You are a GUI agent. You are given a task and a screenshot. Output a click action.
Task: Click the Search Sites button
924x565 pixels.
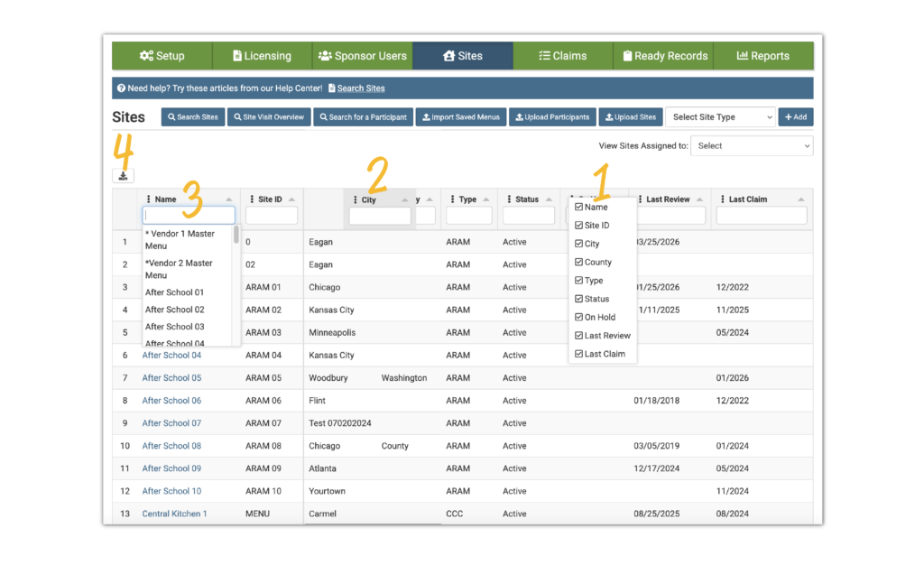pos(193,117)
